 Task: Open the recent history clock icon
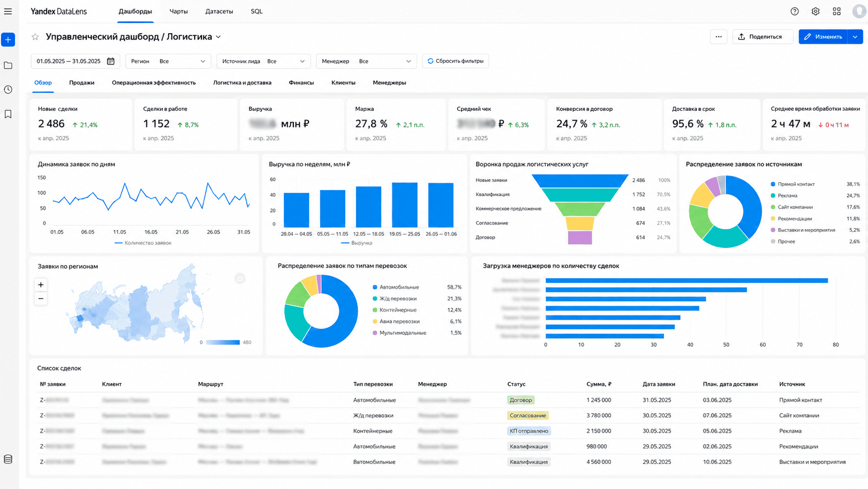click(x=8, y=90)
